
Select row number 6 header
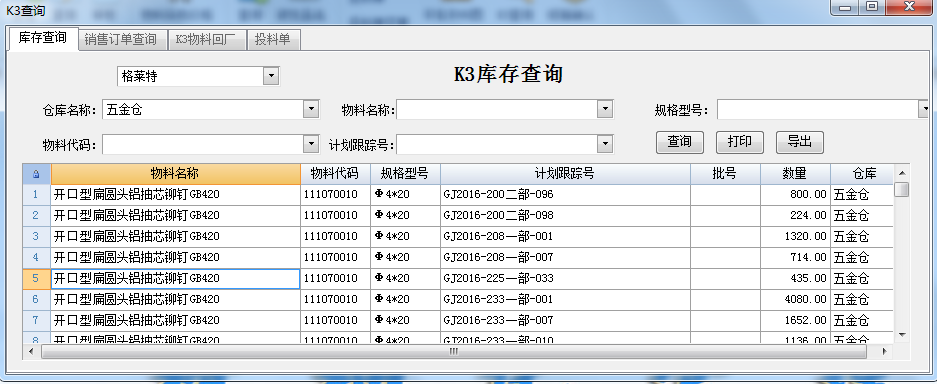coord(36,299)
